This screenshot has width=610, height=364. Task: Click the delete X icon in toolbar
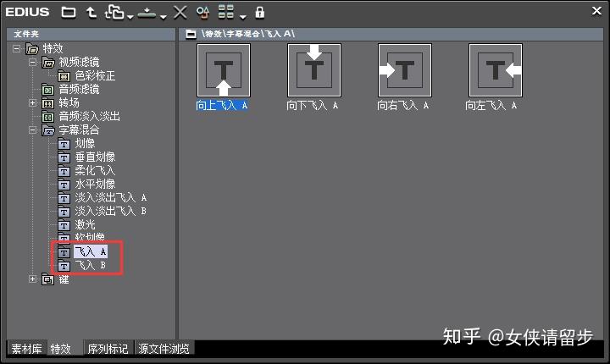[x=180, y=13]
